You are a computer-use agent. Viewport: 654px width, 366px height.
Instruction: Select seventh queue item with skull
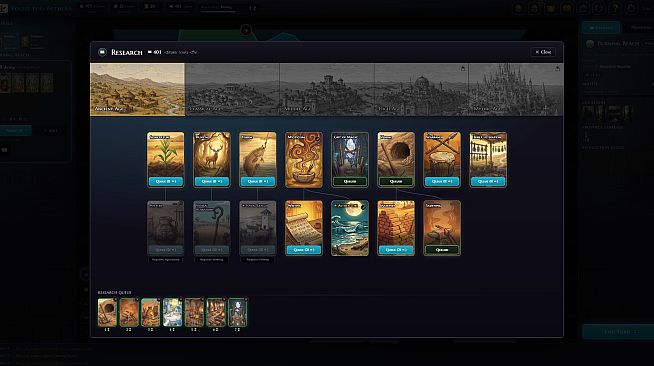pos(237,312)
